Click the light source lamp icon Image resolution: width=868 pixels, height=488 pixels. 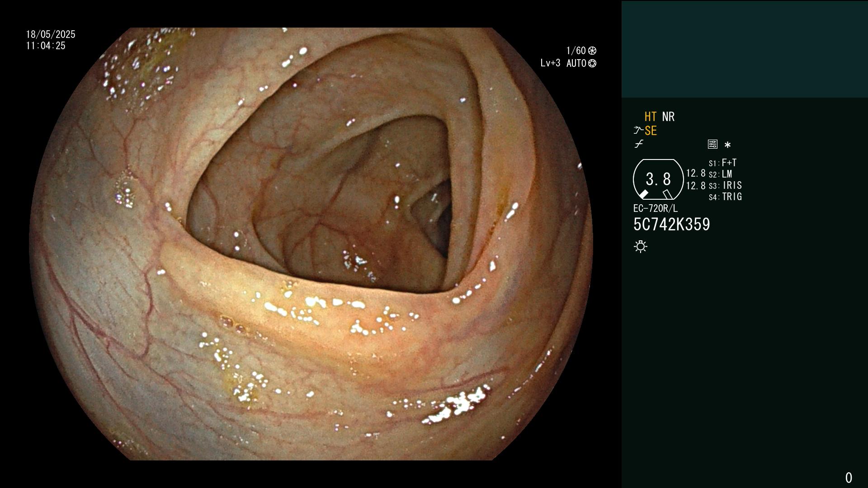tap(641, 247)
